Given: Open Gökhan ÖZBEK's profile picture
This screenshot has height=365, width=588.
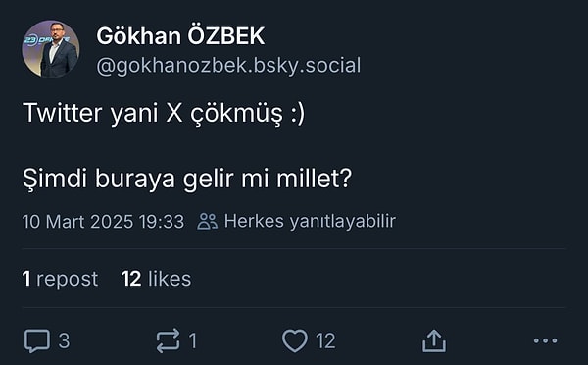Looking at the screenshot, I should tap(51, 49).
